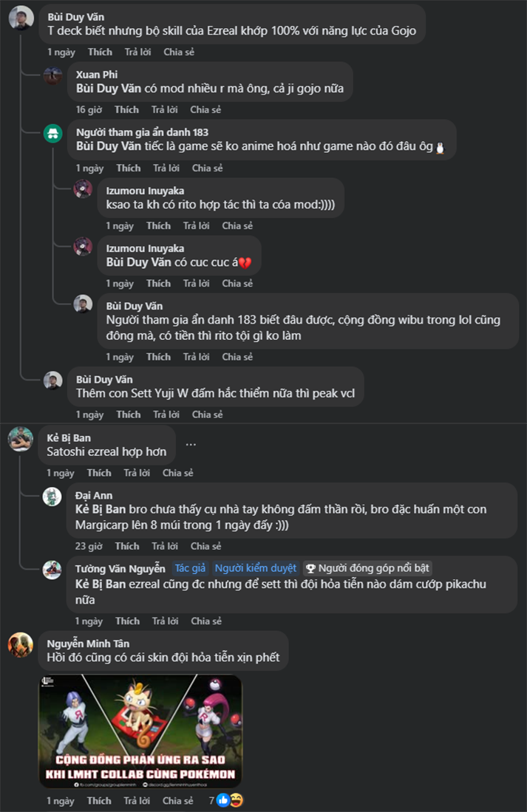Open Đại Ann's profile avatar
Image resolution: width=527 pixels, height=812 pixels.
pyautogui.click(x=52, y=497)
